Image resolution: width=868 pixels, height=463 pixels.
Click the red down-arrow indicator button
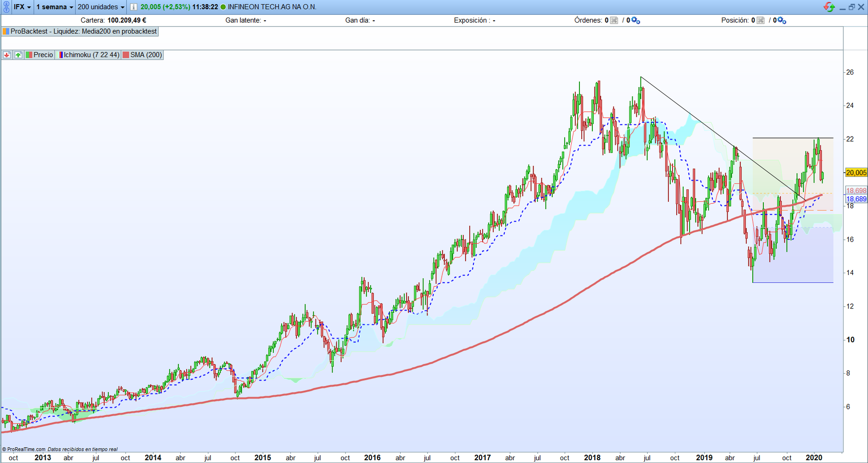pyautogui.click(x=6, y=55)
